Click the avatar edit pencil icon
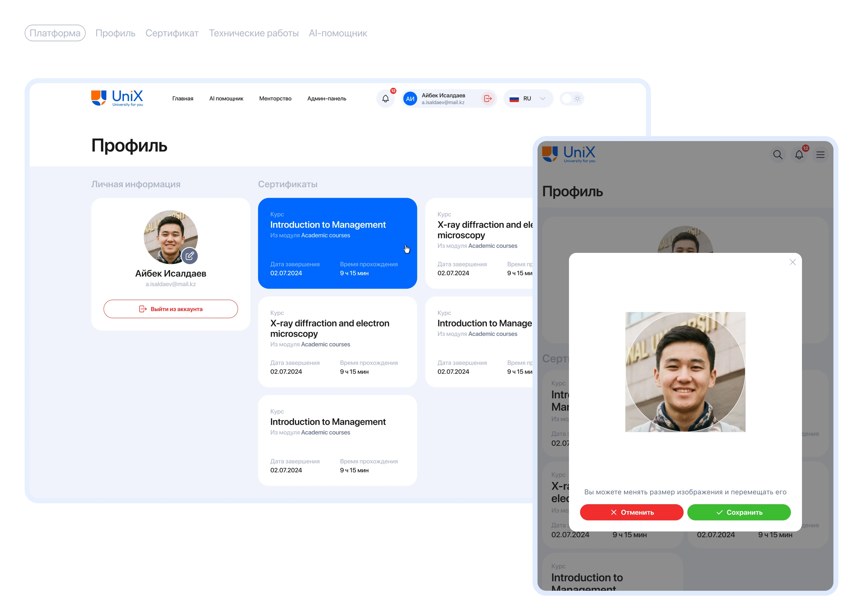This screenshot has width=863, height=616. (190, 256)
